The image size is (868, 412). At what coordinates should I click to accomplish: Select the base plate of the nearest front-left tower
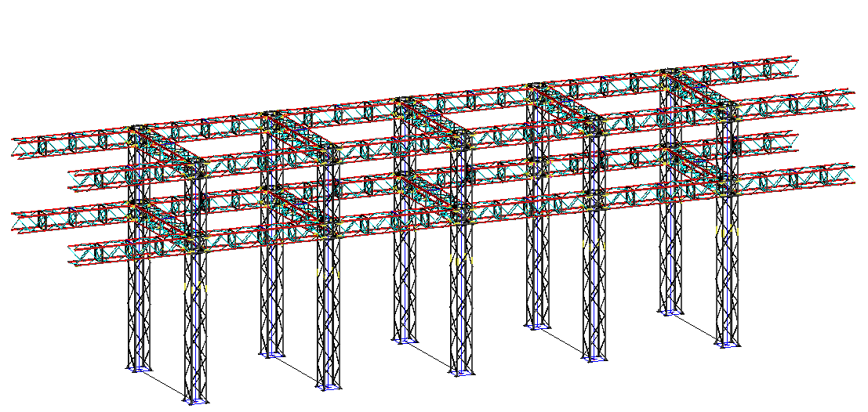(x=195, y=401)
